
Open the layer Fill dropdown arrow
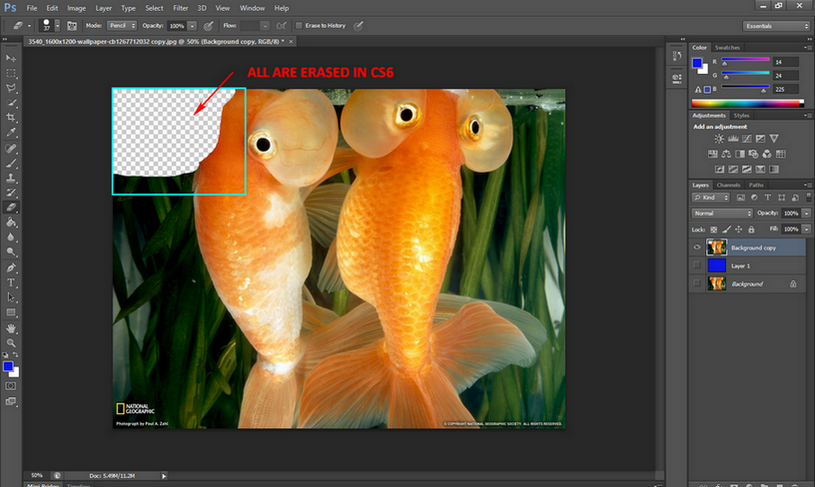coord(806,229)
